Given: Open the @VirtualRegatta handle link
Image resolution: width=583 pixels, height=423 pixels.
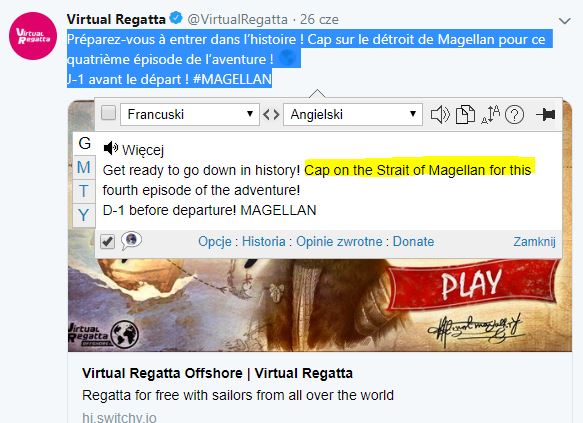Looking at the screenshot, I should pos(238,19).
